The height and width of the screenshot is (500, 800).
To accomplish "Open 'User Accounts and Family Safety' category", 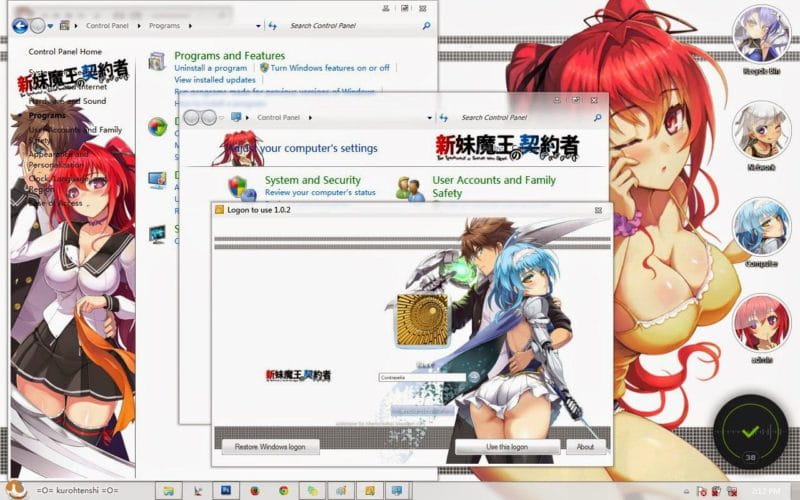I will click(494, 186).
